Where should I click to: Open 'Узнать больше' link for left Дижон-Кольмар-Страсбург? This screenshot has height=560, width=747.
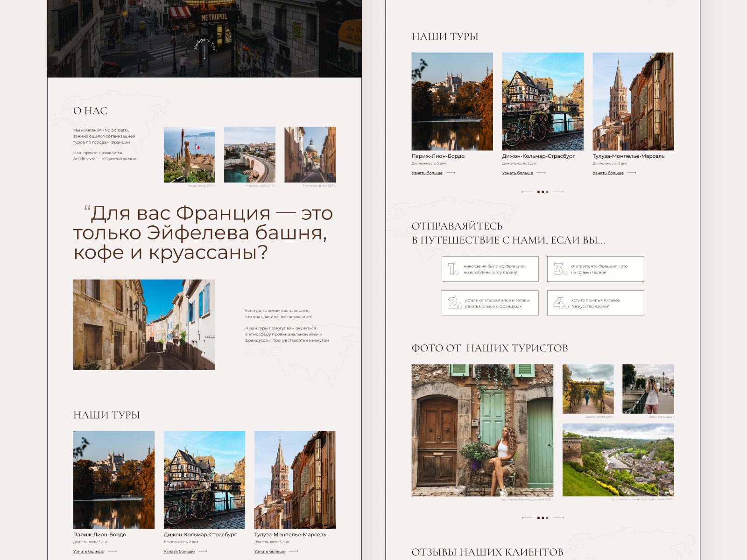(x=179, y=552)
